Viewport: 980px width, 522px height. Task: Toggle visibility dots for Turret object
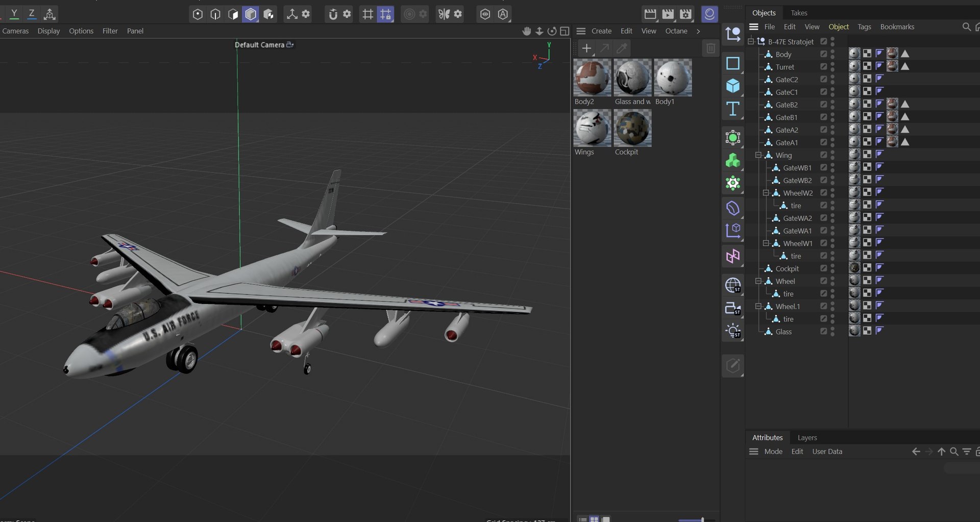tap(832, 67)
